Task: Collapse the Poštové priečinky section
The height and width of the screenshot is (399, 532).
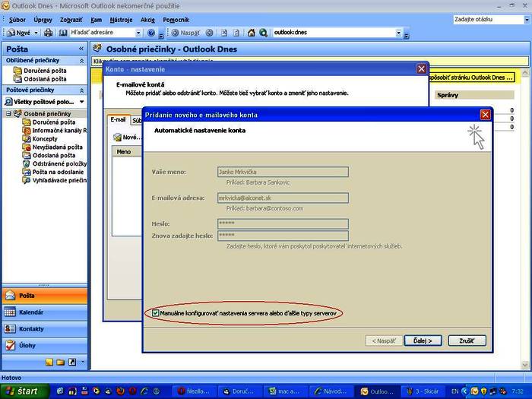Action: pyautogui.click(x=82, y=90)
